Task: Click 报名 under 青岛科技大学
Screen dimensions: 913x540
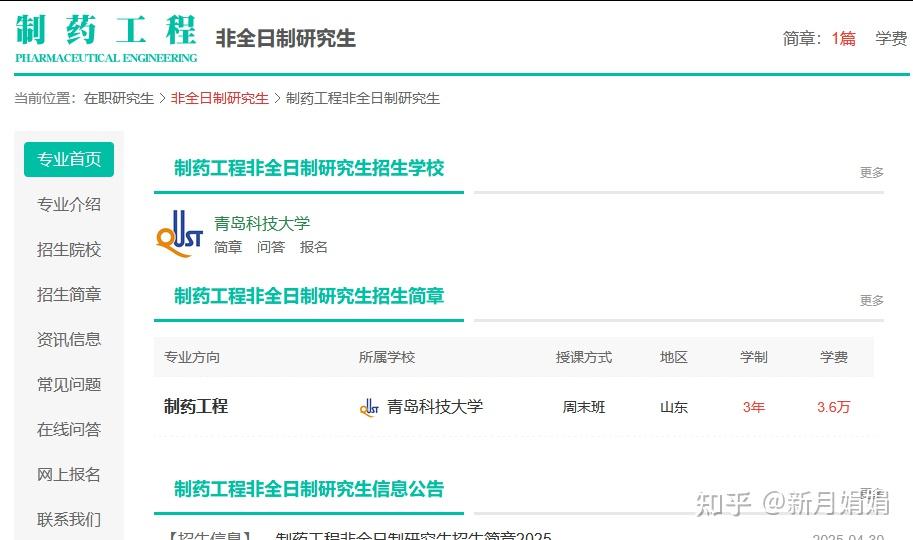Action: click(314, 248)
